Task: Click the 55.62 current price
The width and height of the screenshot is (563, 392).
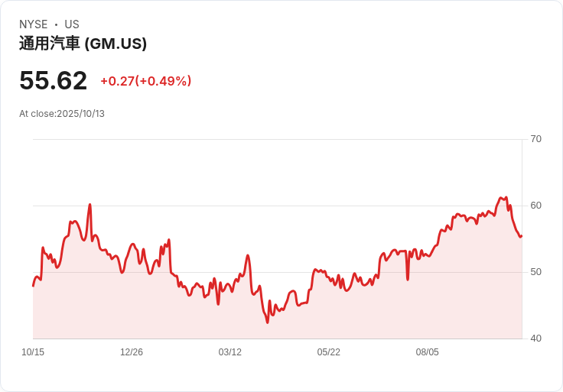Action: coord(54,80)
